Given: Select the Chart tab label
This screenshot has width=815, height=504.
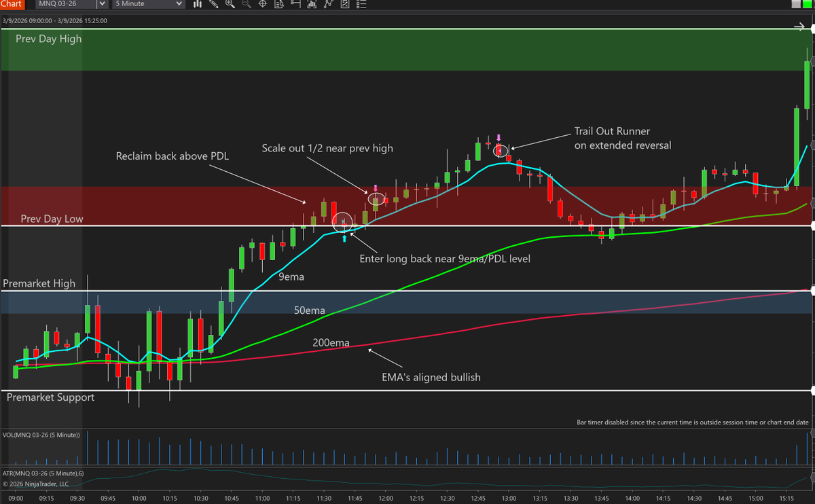Looking at the screenshot, I should (12, 4).
